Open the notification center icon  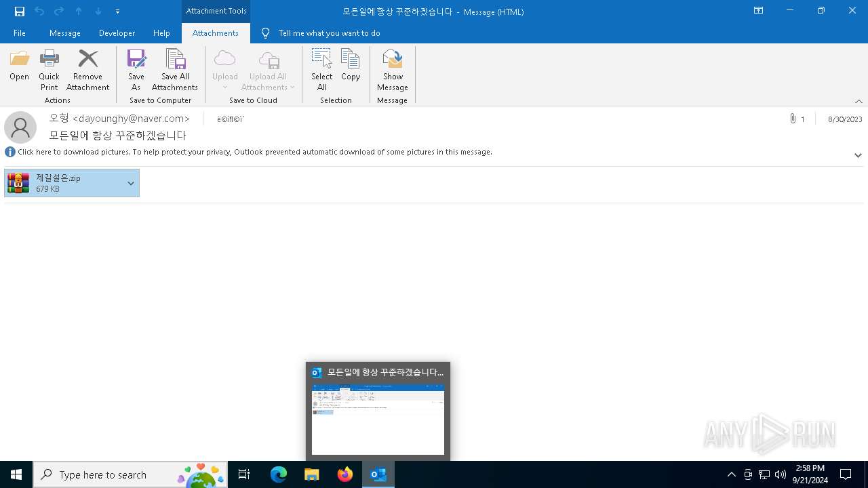[846, 474]
